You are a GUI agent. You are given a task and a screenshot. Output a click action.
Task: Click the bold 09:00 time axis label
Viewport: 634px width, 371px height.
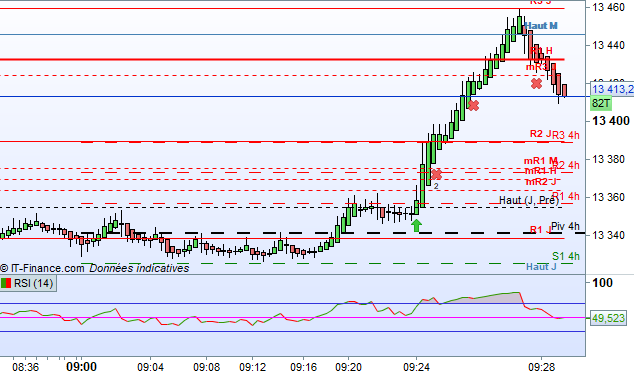[81, 367]
